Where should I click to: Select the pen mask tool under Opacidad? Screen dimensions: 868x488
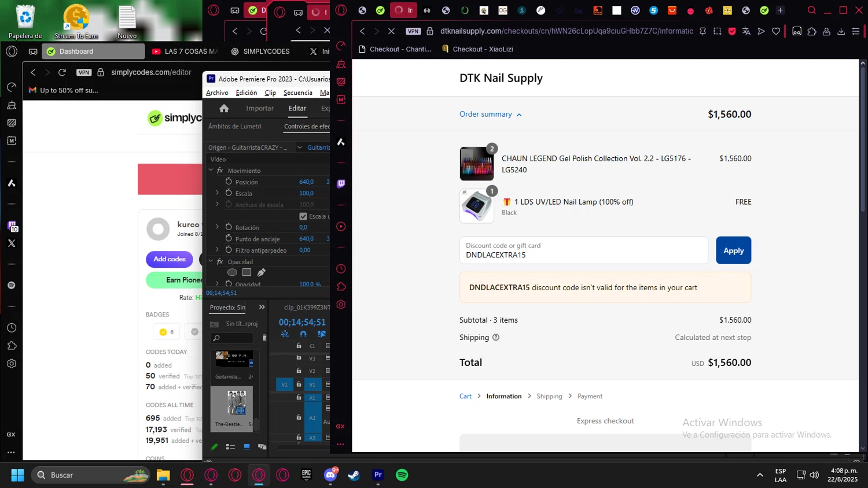point(262,272)
